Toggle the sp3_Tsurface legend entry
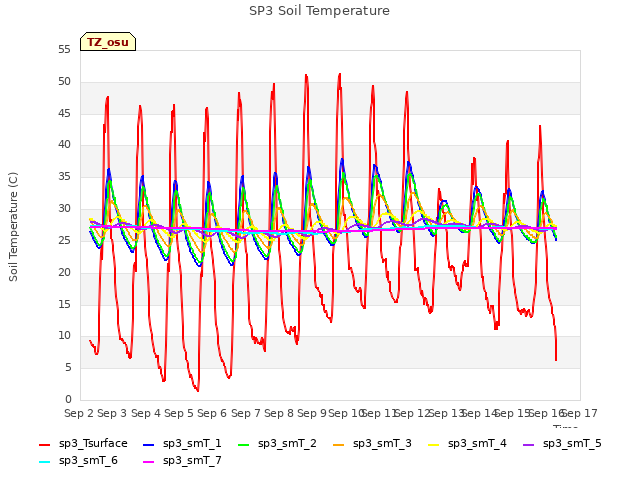This screenshot has width=640, height=480. pos(83,443)
